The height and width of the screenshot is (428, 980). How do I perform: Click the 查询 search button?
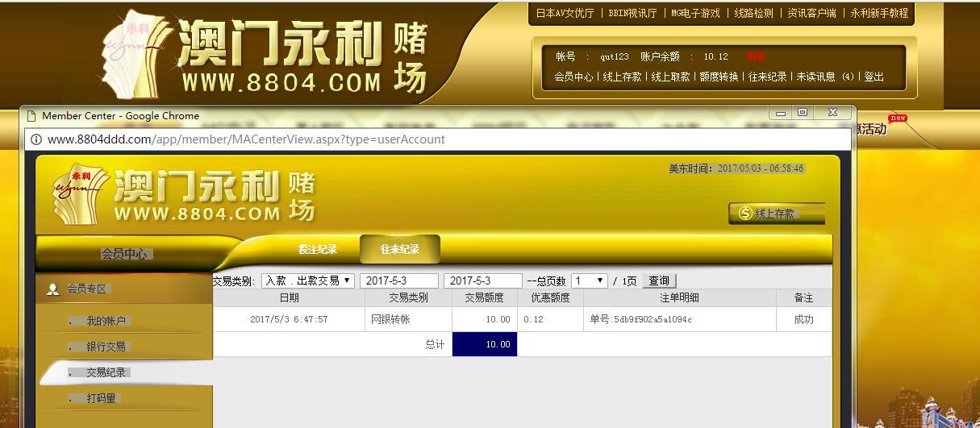(x=659, y=280)
